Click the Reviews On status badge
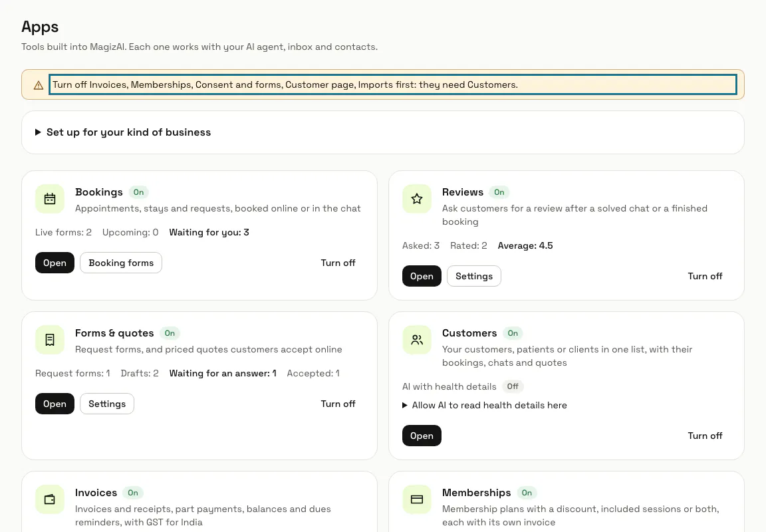The height and width of the screenshot is (532, 766). [x=499, y=192]
